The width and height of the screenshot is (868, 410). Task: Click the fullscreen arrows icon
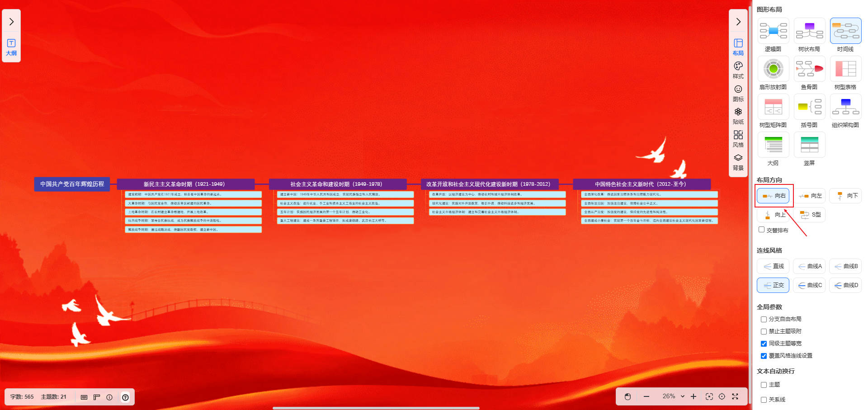[735, 396]
